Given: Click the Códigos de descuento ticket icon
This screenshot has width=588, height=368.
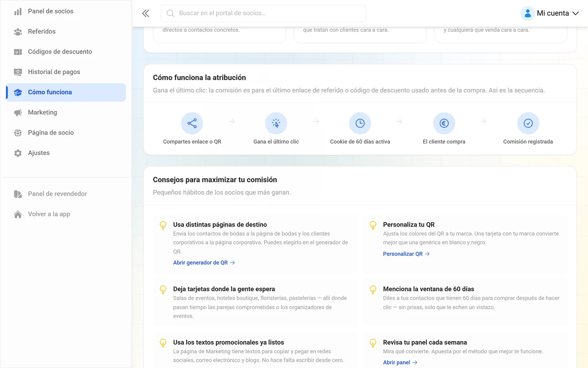Looking at the screenshot, I should tap(18, 52).
